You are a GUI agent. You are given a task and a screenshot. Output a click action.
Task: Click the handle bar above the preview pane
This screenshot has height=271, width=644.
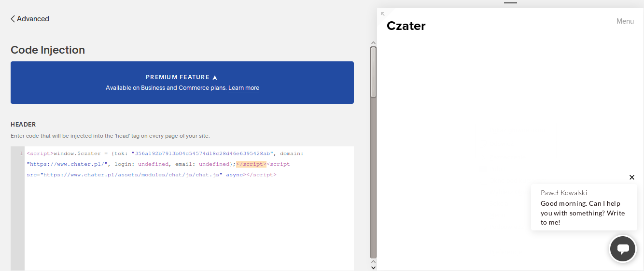pyautogui.click(x=510, y=3)
